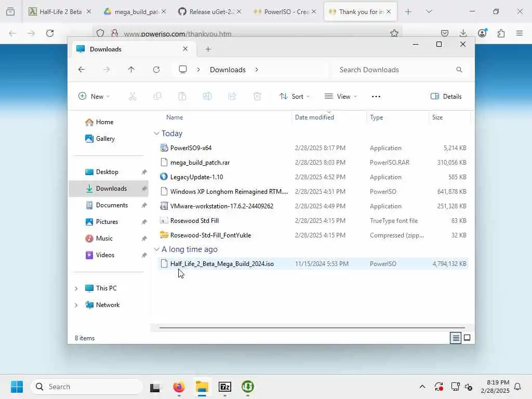This screenshot has height=399, width=532.
Task: List all Firefox tabs dropdown arrow
Action: pyautogui.click(x=429, y=11)
